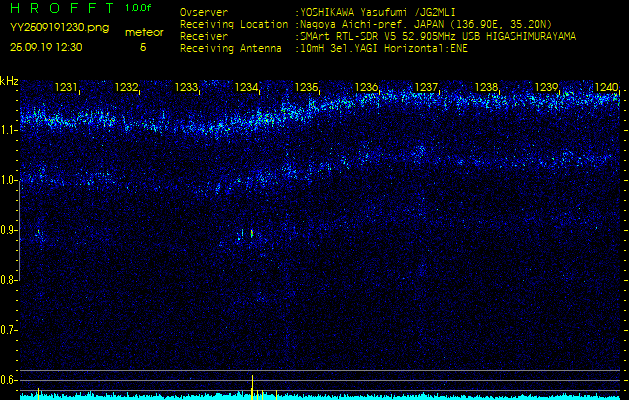Select the 1234 time tick label
This screenshot has width=629, height=400.
click(247, 88)
